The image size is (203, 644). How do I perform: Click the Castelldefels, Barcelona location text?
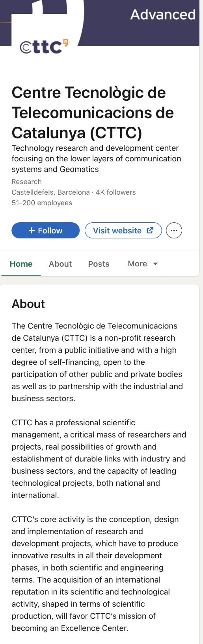click(x=50, y=192)
